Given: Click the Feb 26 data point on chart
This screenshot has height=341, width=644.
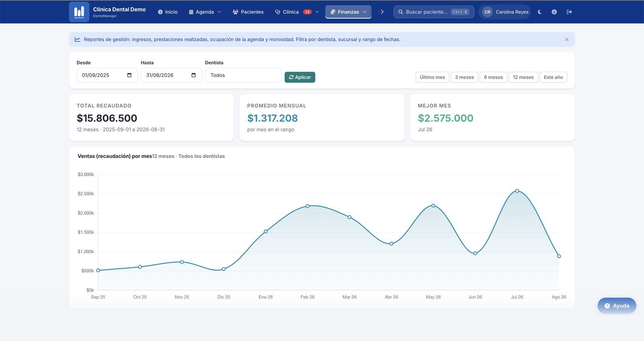Looking at the screenshot, I should 308,206.
